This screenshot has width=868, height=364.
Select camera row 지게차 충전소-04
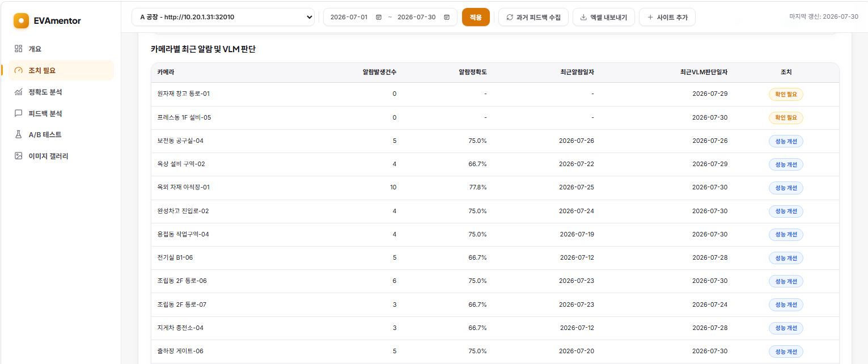[495, 328]
